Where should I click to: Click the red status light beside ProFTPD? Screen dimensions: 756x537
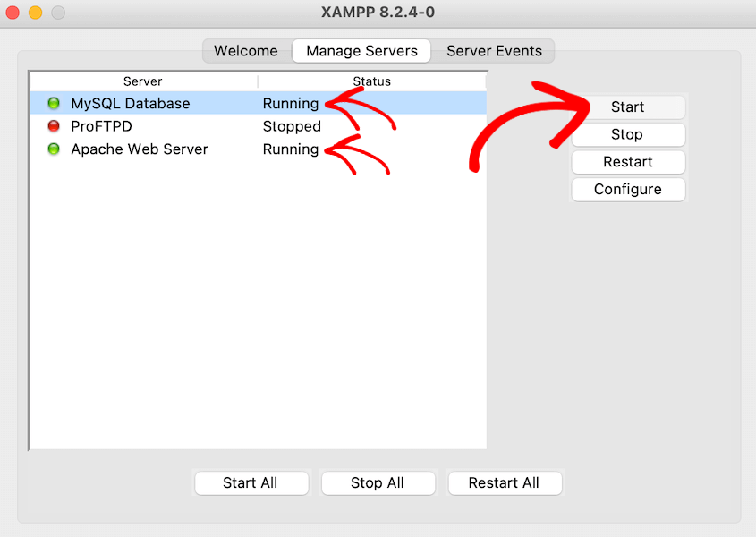pos(55,126)
